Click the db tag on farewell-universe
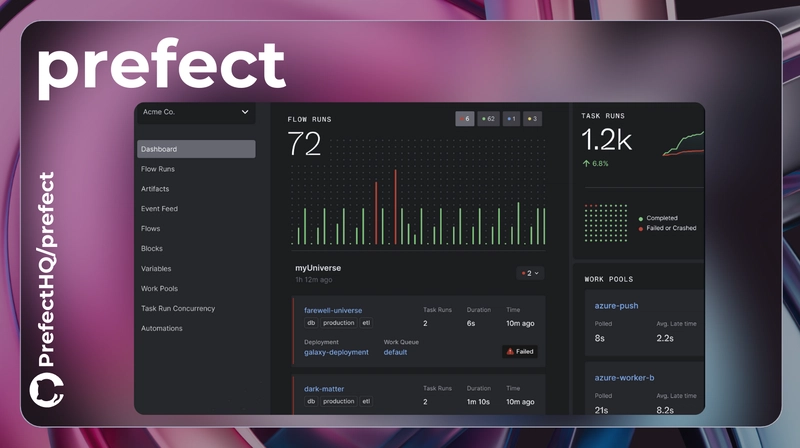The height and width of the screenshot is (448, 800). click(311, 323)
